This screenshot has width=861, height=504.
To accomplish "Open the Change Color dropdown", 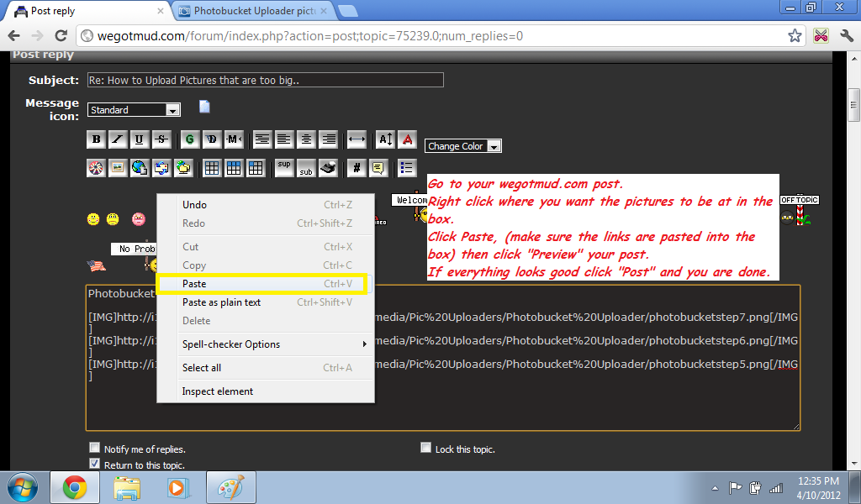I will point(462,146).
